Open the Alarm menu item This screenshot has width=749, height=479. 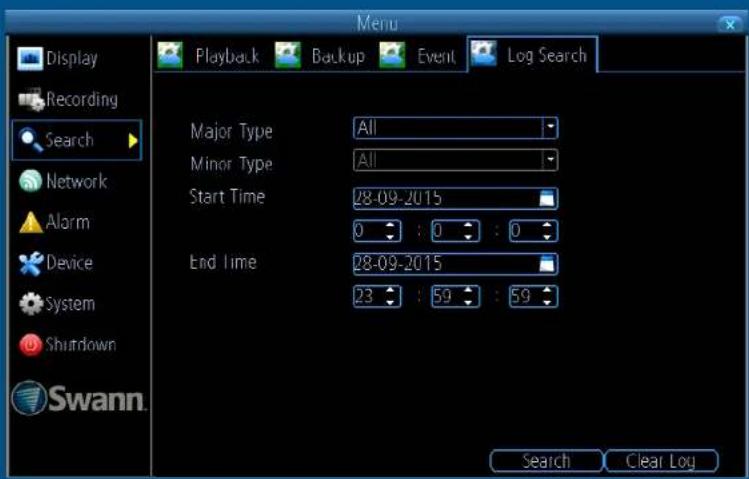tap(54, 223)
